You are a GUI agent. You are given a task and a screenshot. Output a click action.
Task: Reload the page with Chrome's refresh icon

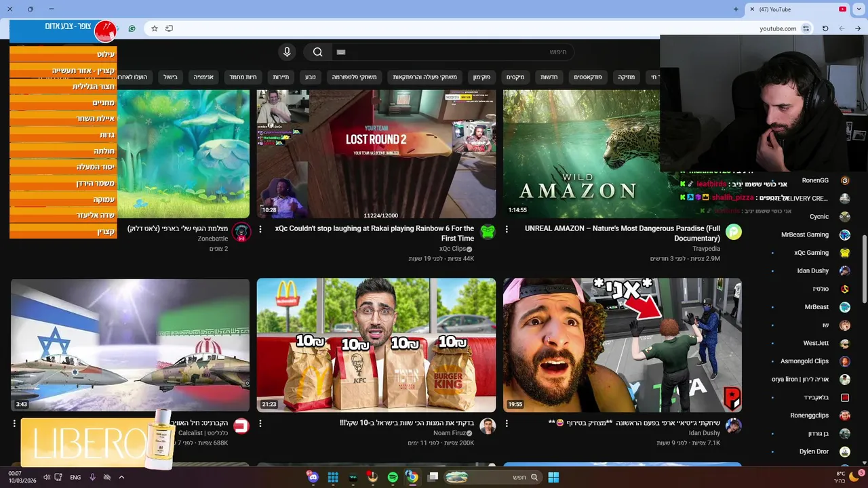825,28
